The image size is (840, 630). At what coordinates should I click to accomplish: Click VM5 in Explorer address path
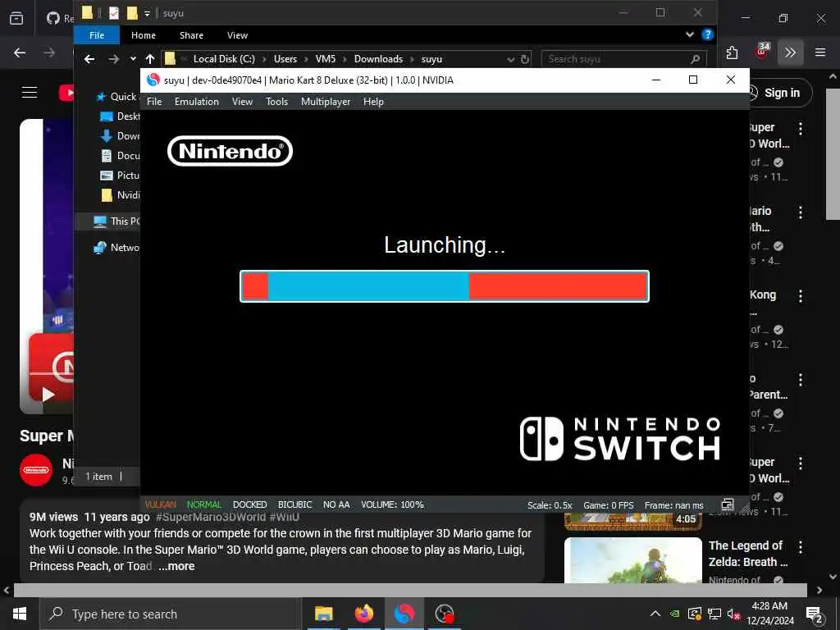click(325, 59)
